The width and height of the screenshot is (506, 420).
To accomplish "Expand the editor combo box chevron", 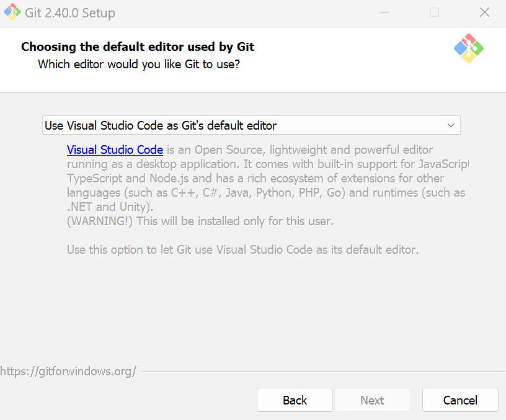I will [x=452, y=125].
